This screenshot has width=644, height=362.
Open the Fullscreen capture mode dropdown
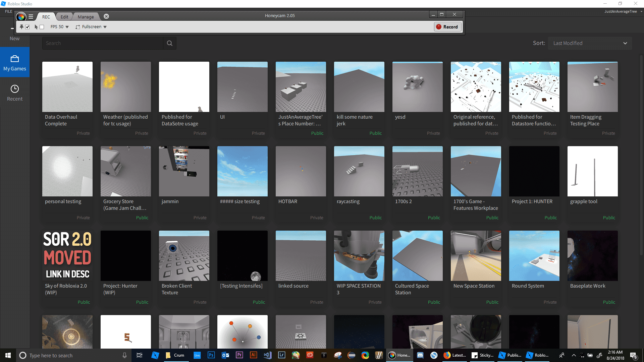[x=94, y=27]
